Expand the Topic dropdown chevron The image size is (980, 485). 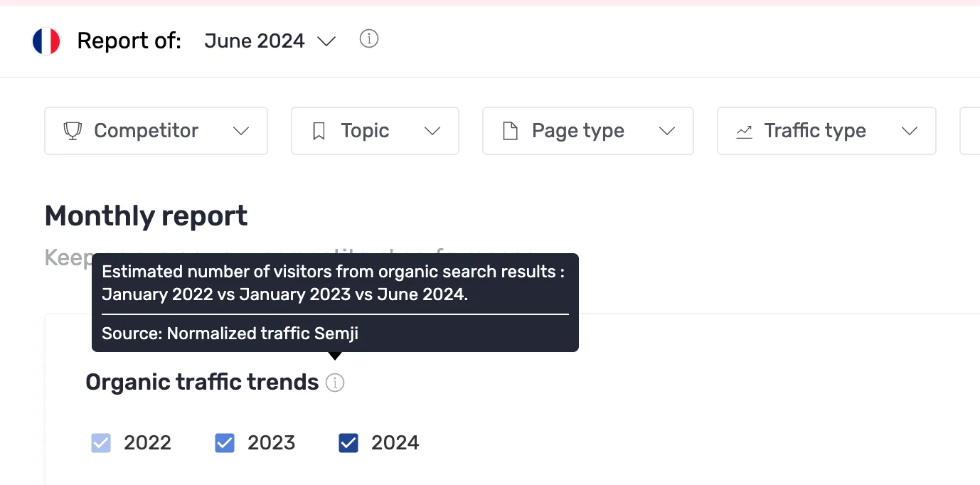pyautogui.click(x=432, y=132)
